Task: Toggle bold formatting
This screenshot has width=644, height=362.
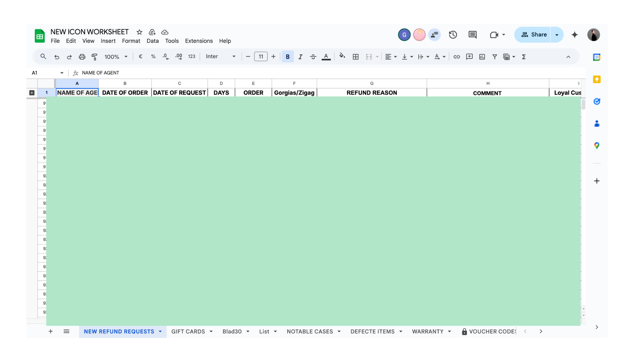Action: (287, 57)
